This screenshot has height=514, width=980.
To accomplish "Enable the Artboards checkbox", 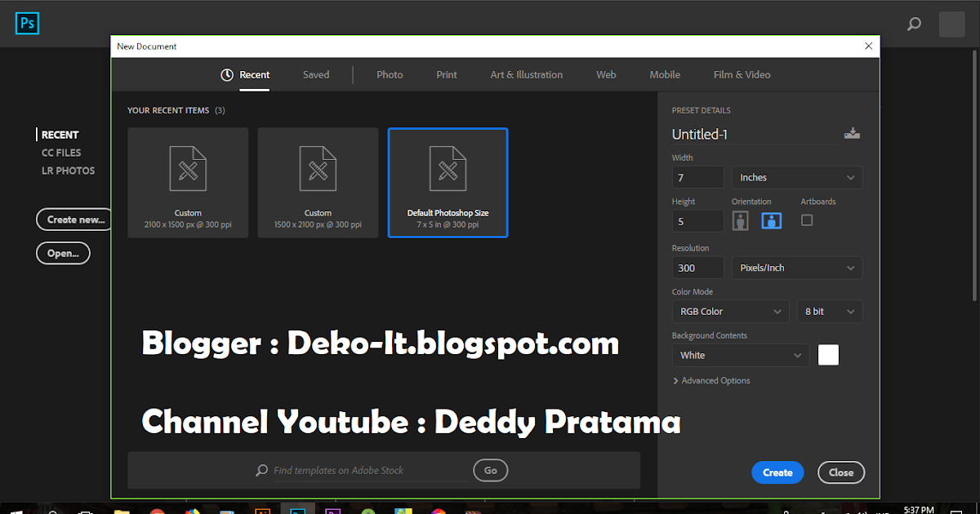I will 807,220.
